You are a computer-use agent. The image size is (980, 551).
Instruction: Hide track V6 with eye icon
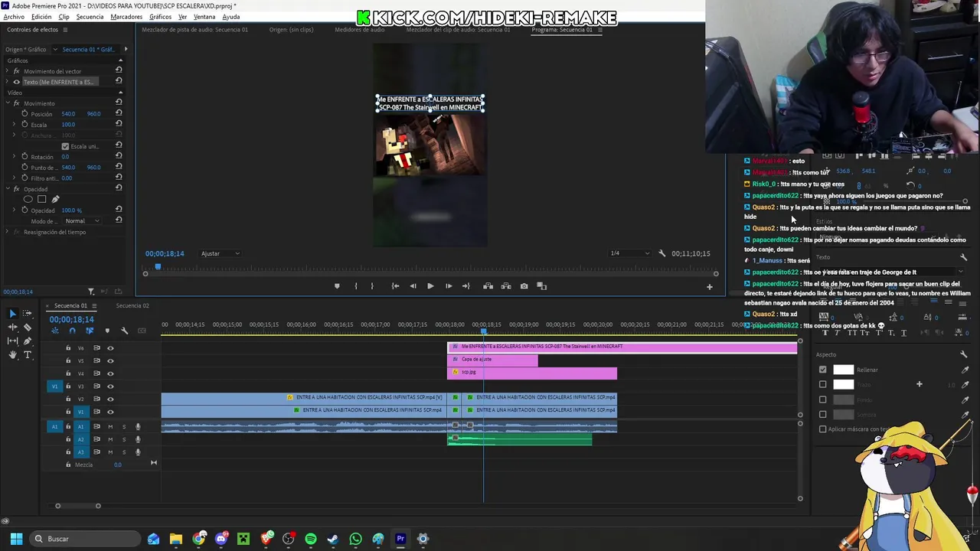point(110,348)
